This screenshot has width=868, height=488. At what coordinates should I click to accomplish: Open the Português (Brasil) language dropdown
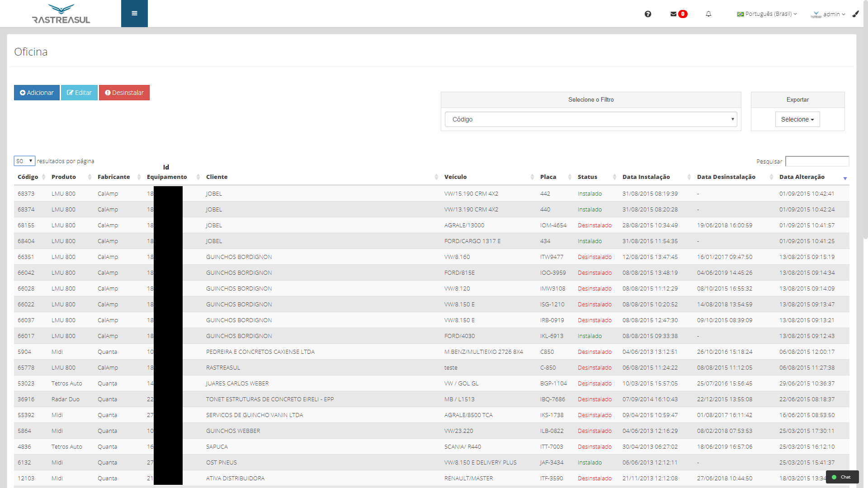pyautogui.click(x=767, y=14)
